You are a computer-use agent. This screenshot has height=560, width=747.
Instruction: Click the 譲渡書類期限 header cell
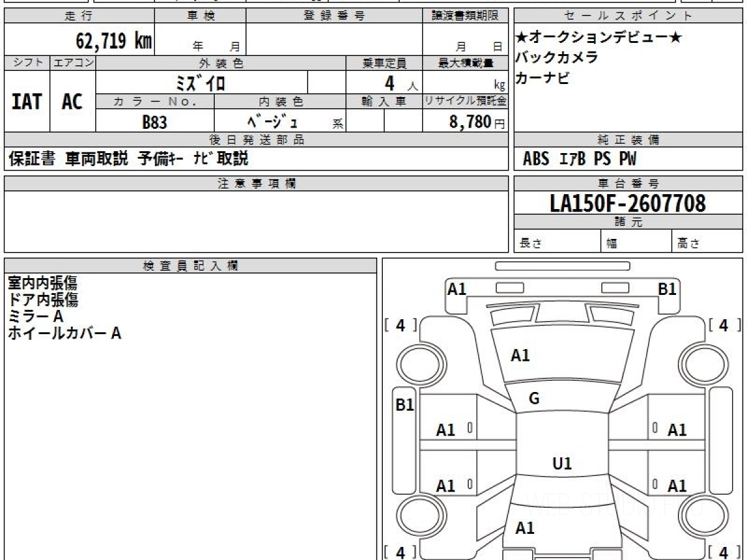point(465,16)
